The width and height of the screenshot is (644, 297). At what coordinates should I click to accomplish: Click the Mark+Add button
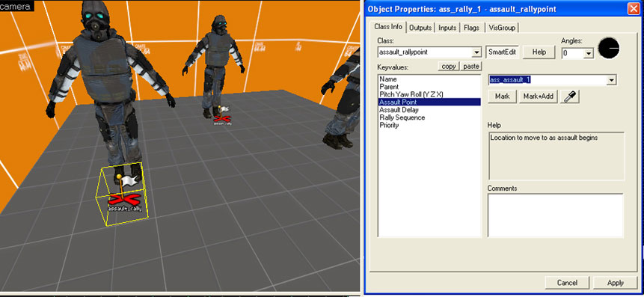[539, 97]
